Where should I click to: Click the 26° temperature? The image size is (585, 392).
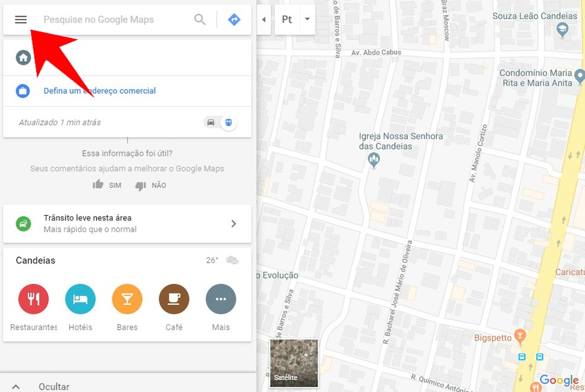(212, 260)
